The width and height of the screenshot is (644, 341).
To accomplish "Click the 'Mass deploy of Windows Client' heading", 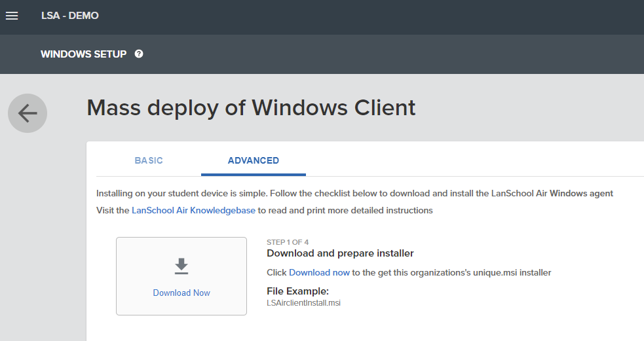I will tap(251, 108).
